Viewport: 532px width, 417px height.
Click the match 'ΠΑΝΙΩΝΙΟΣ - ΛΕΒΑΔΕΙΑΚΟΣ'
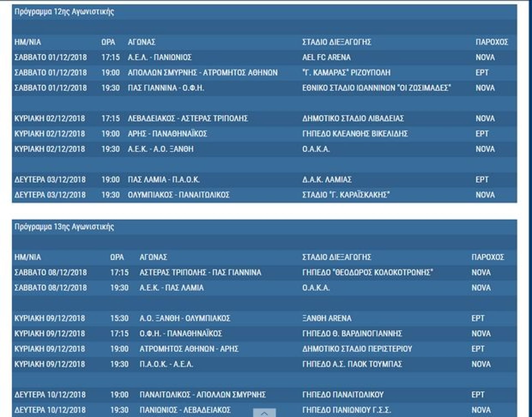[185, 410]
